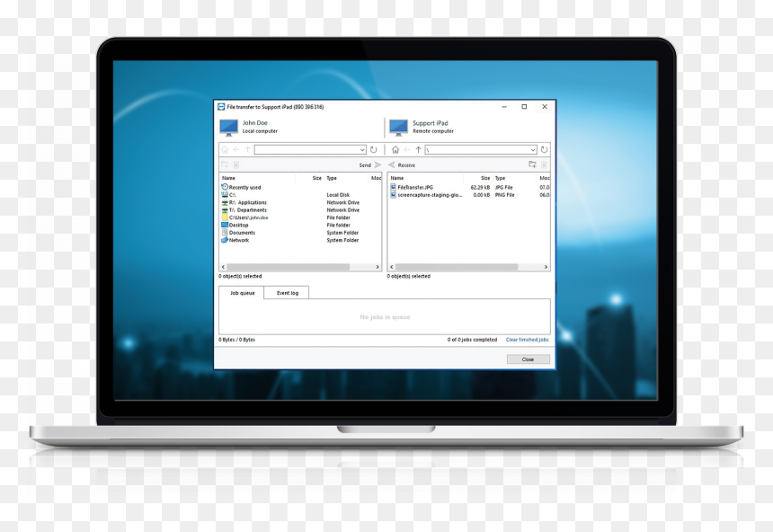Click the Send arrow button
This screenshot has width=773, height=532.
378,164
